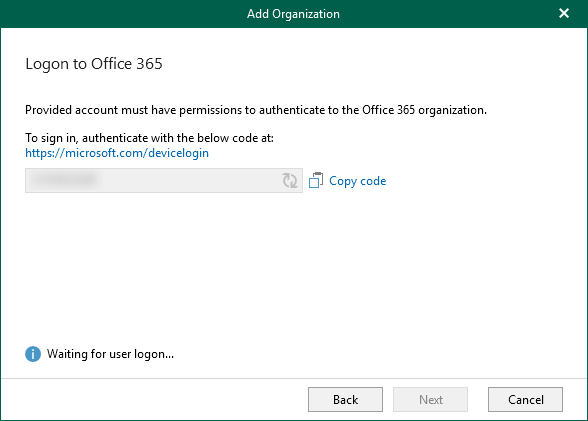The width and height of the screenshot is (588, 421).
Task: Click the refresh code icon in the code field
Action: pos(290,181)
